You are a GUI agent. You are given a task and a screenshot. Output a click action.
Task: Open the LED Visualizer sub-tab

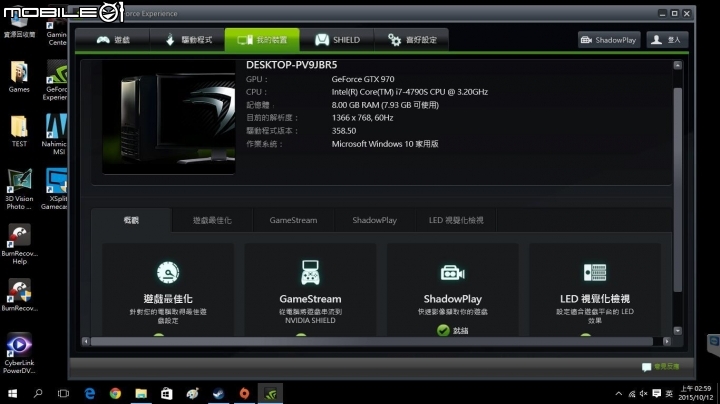click(x=456, y=220)
